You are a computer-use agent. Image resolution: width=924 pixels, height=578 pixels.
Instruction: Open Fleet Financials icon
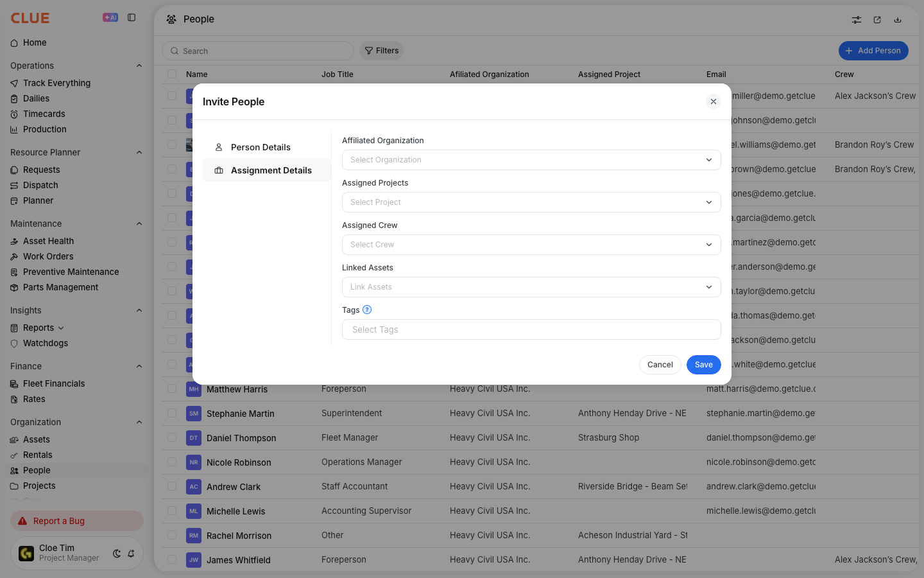[14, 384]
